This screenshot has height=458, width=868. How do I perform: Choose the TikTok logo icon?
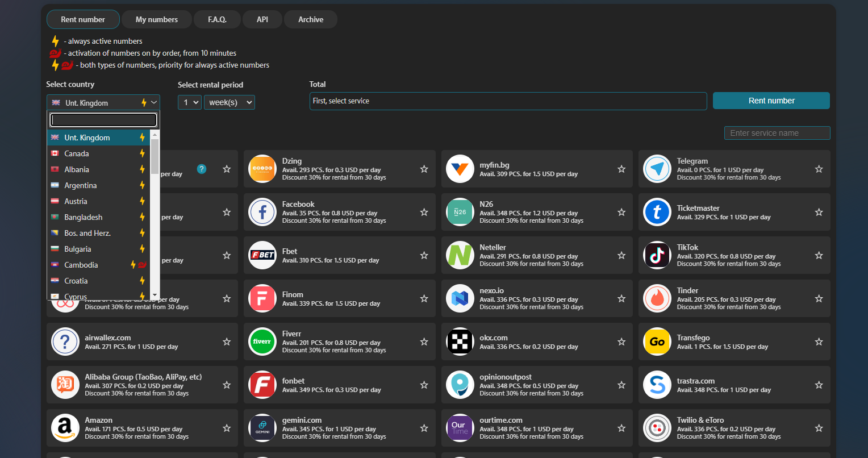coord(657,255)
